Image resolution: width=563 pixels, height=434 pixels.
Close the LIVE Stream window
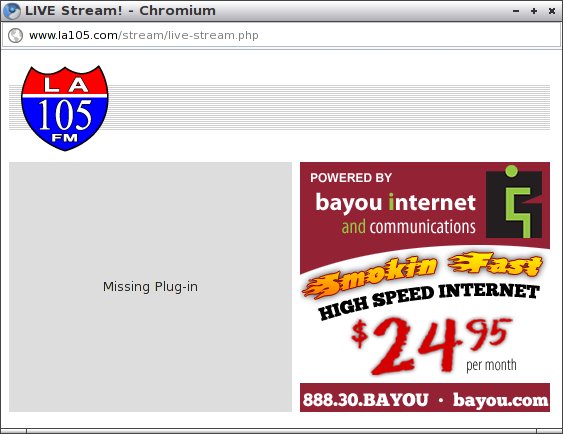tap(552, 11)
